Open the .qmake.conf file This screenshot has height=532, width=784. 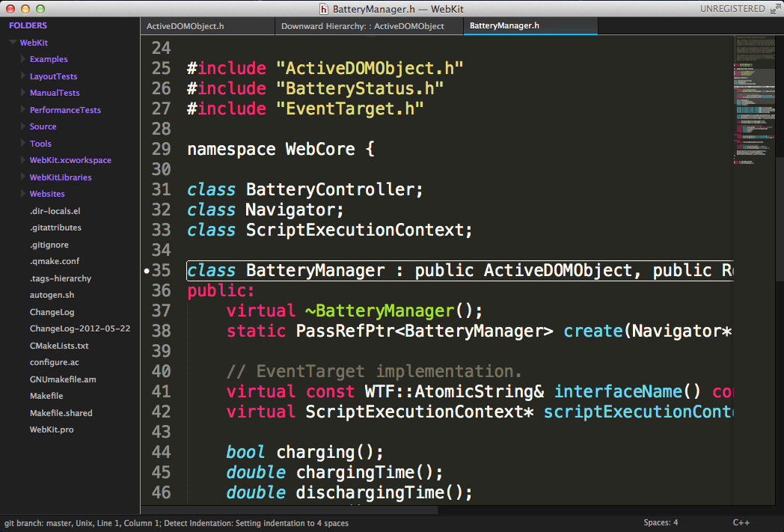tap(55, 261)
